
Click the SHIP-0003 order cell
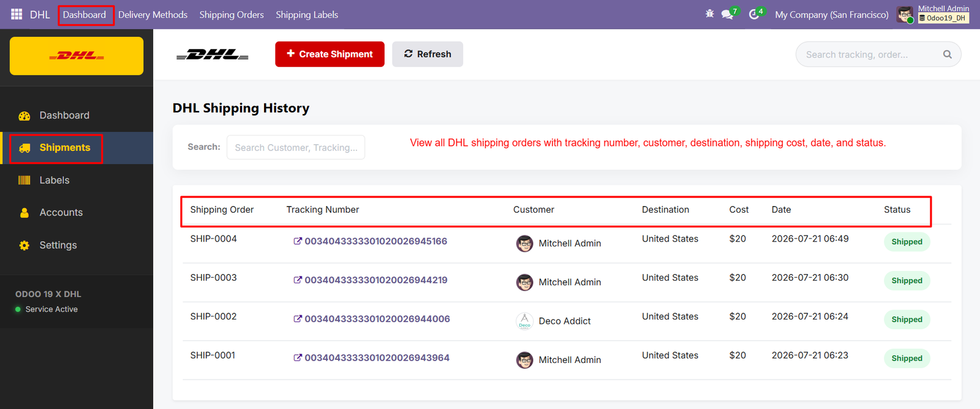[213, 277]
